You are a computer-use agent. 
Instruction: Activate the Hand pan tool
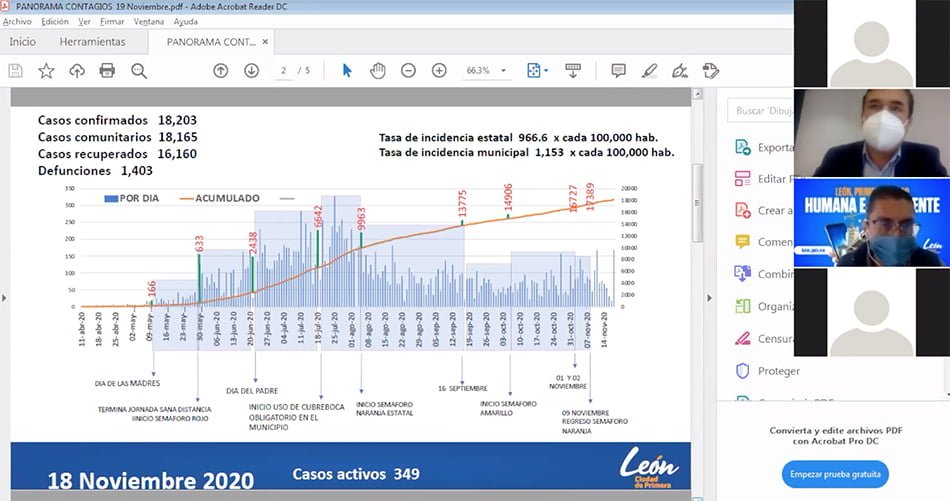(378, 71)
